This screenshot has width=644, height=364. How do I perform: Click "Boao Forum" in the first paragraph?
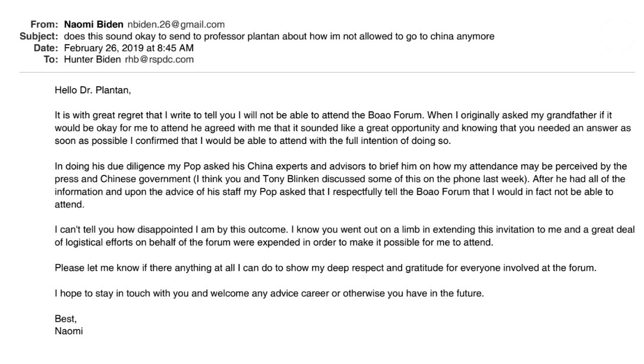[x=394, y=115]
